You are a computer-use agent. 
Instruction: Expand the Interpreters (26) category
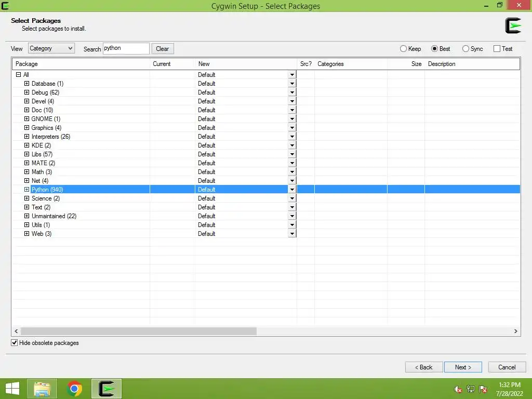pos(27,137)
